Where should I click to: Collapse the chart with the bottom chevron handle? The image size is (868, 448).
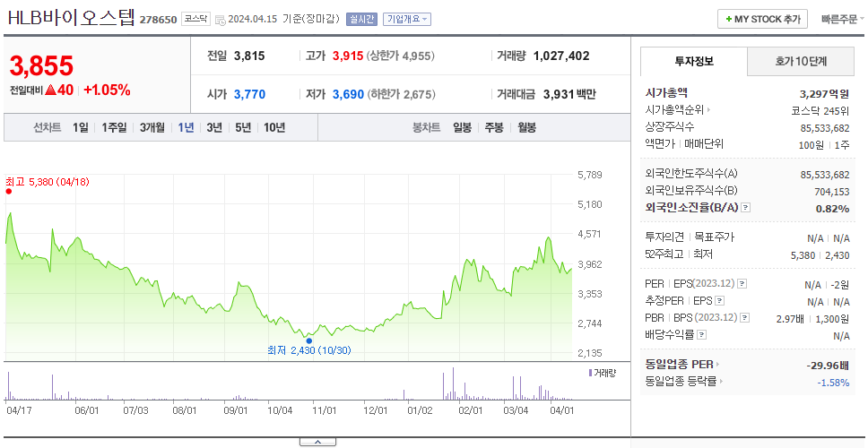tap(317, 442)
